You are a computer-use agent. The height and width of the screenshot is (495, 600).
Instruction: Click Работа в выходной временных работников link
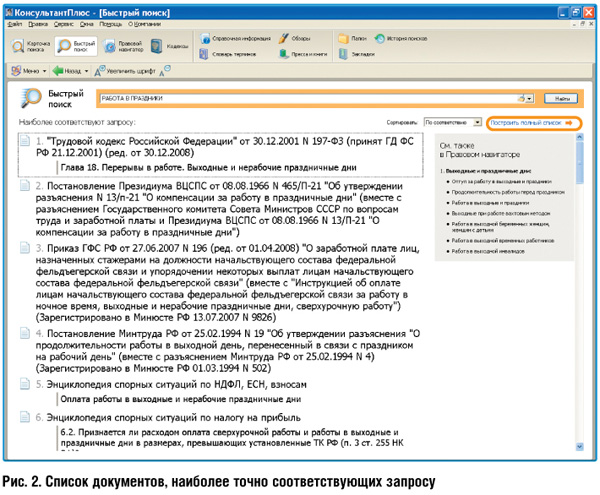503,241
